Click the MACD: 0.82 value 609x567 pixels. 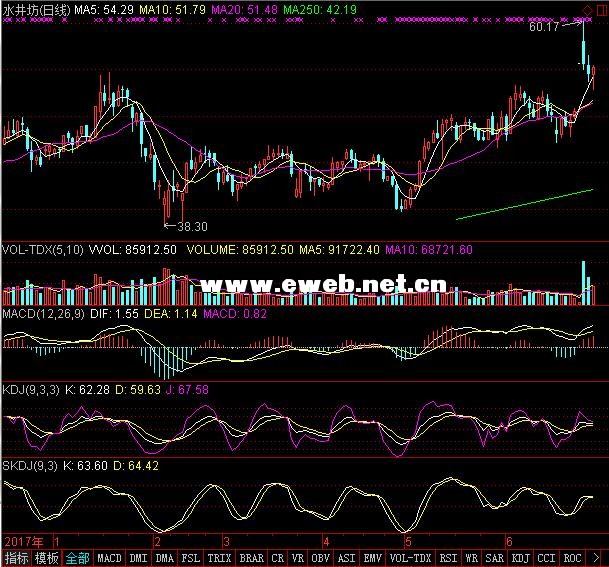(x=235, y=314)
